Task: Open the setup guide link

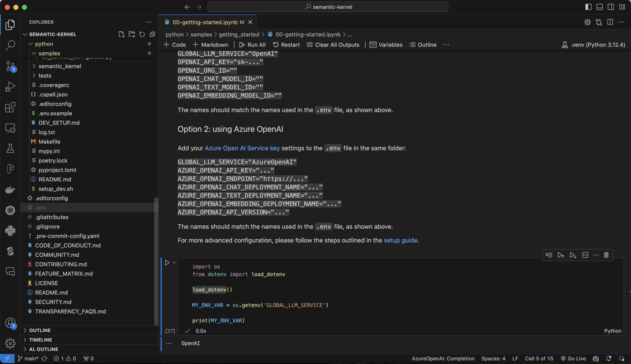Action: (400, 240)
